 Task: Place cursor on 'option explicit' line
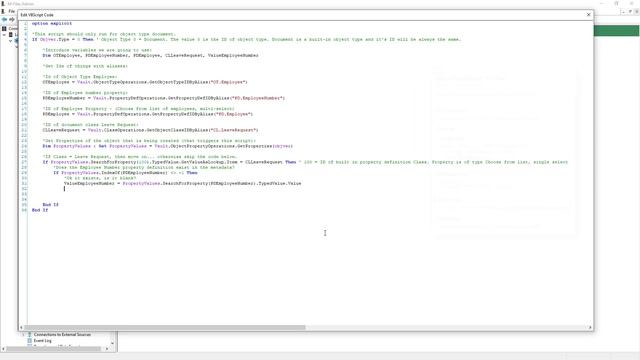coord(52,23)
